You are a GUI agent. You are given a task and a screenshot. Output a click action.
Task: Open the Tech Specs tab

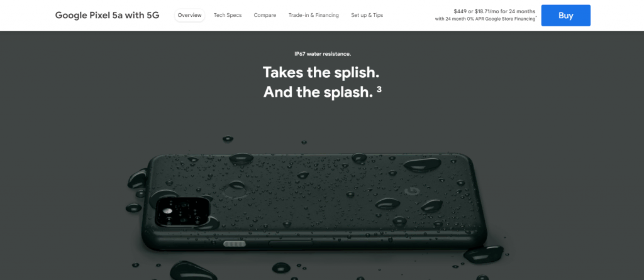coord(228,15)
